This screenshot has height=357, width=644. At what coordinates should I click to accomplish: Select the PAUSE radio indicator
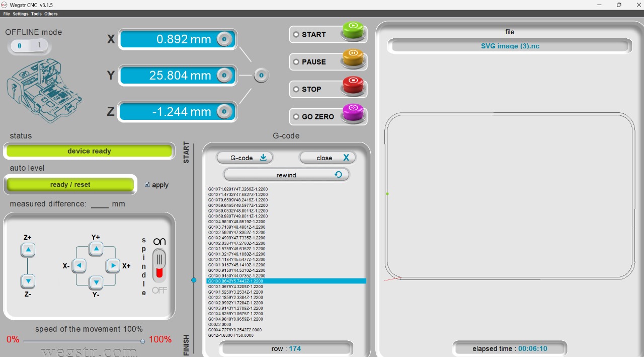click(x=296, y=62)
